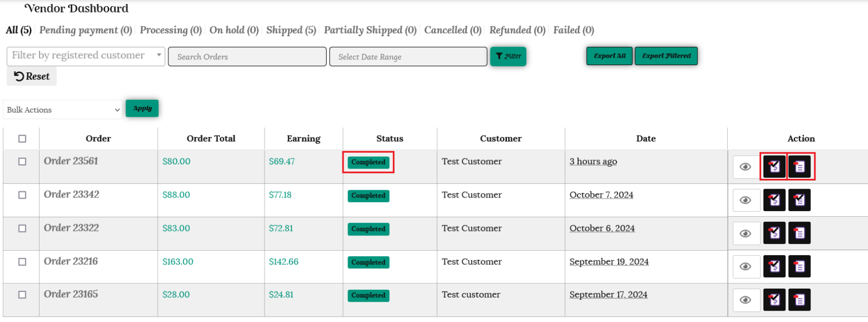Viewport: 868px width, 322px height.
Task: Show the Processing (0) orders tab
Action: (x=171, y=30)
